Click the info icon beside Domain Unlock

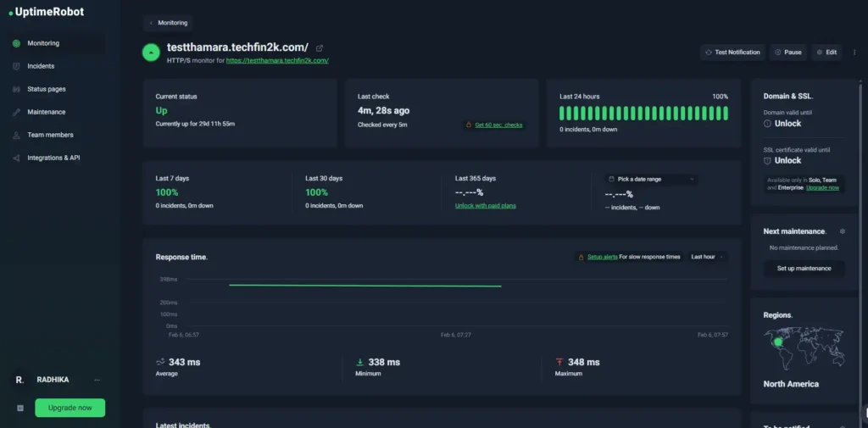[x=767, y=124]
